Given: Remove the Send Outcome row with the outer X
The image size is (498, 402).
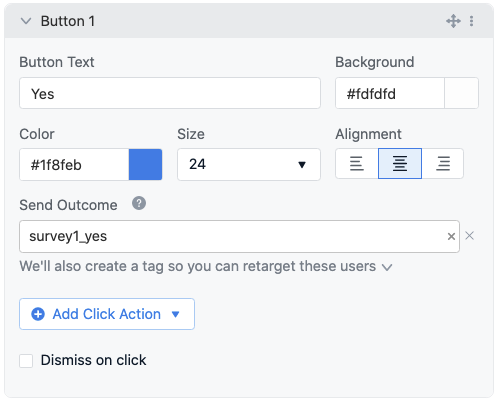Looking at the screenshot, I should point(470,236).
